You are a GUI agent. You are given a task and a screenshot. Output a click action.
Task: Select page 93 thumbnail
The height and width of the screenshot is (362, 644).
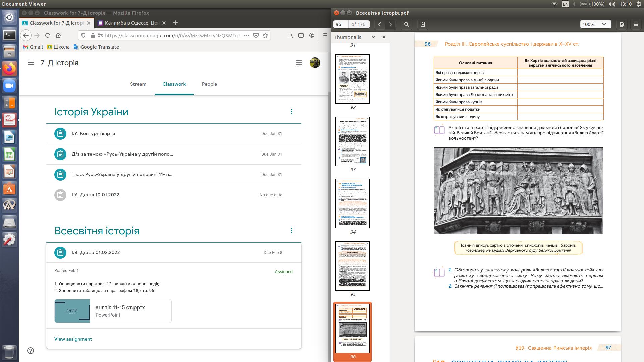click(353, 141)
